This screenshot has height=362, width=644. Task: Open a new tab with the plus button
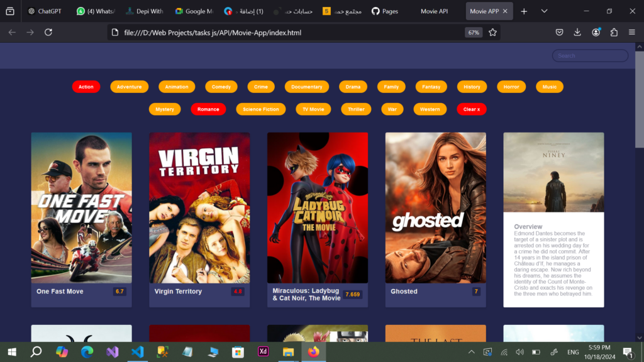click(524, 11)
